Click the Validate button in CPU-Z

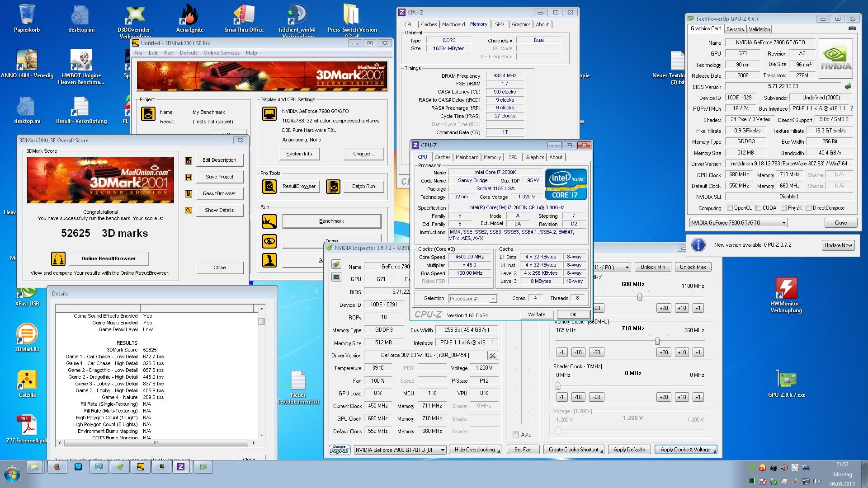click(x=537, y=314)
